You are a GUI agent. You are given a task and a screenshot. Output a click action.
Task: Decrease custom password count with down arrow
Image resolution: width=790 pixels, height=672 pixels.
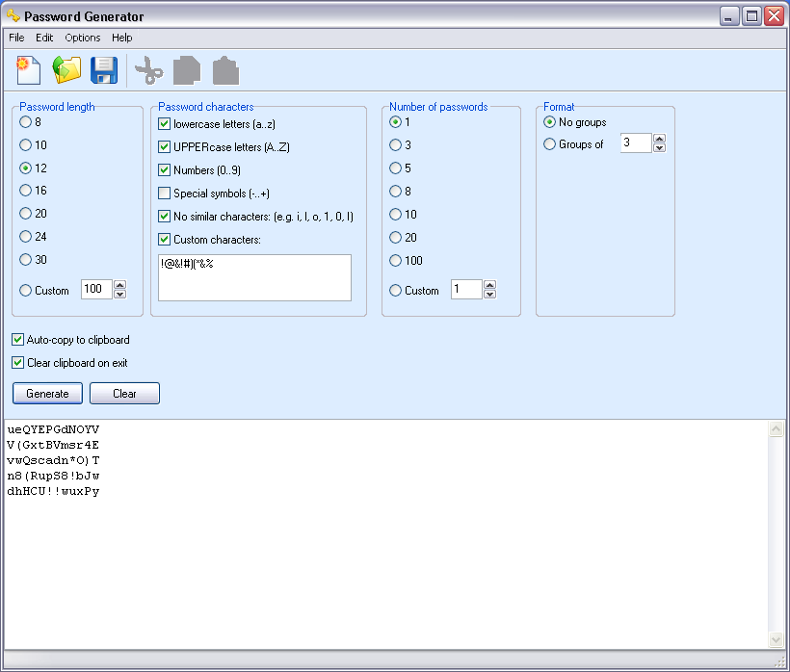click(489, 294)
